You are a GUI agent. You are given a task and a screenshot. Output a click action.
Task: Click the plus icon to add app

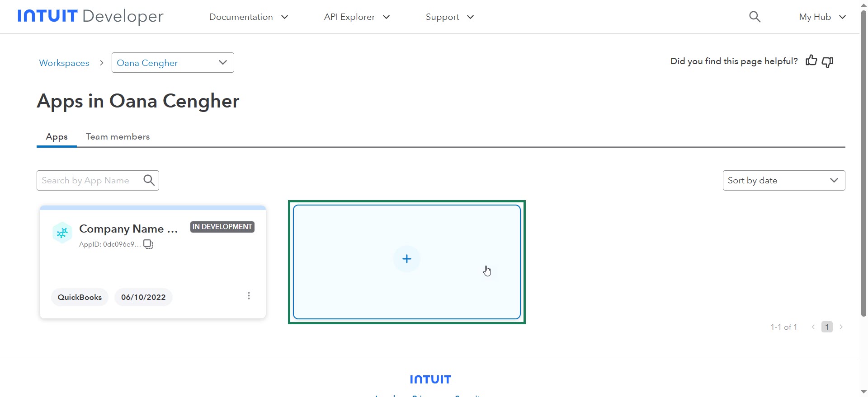pos(407,259)
